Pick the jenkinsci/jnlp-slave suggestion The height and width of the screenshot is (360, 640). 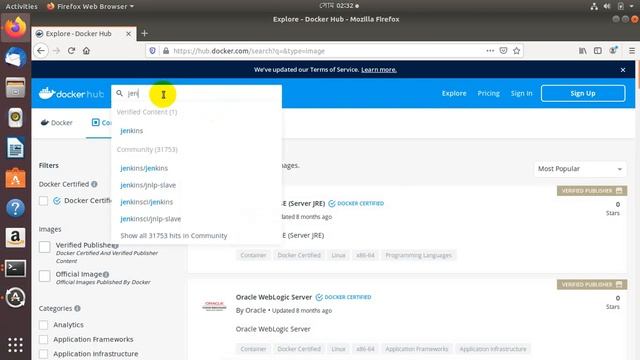coord(151,219)
